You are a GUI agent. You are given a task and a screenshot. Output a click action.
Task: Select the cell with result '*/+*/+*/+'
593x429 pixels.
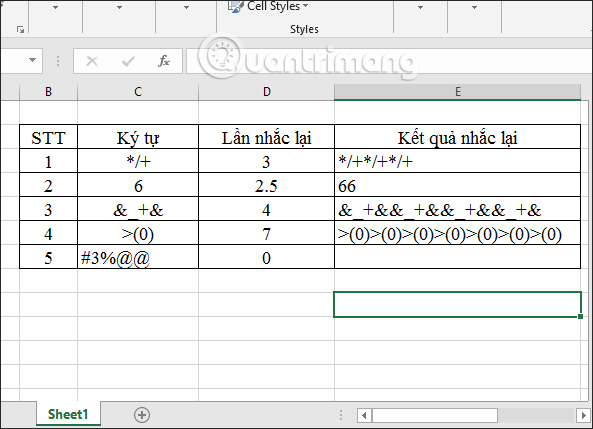458,161
